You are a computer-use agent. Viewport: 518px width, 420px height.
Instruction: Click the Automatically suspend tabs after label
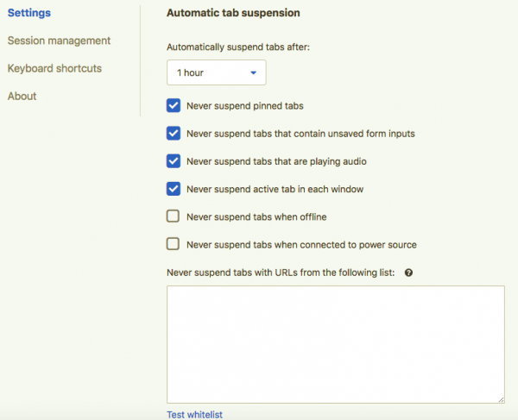click(x=237, y=47)
